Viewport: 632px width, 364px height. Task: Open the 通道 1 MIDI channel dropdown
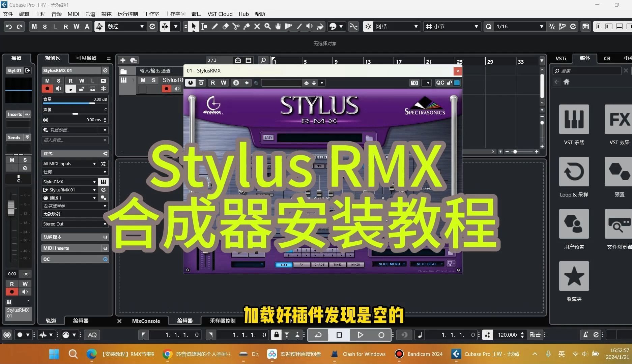[69, 198]
